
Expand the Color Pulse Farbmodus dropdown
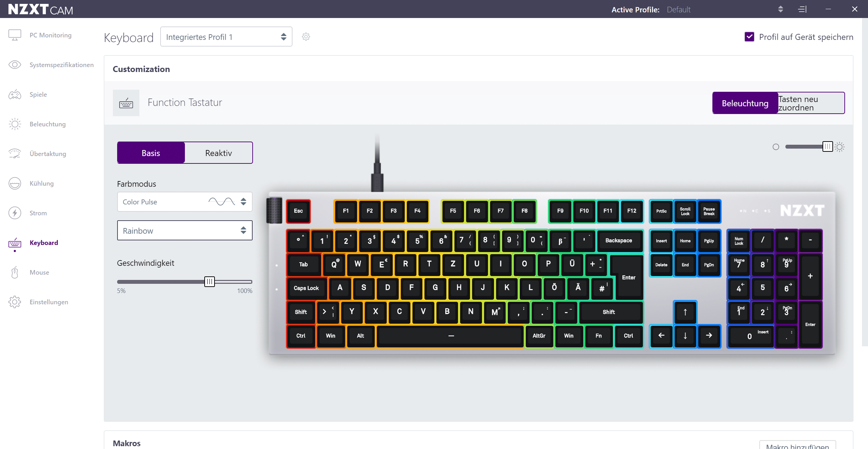tap(185, 202)
